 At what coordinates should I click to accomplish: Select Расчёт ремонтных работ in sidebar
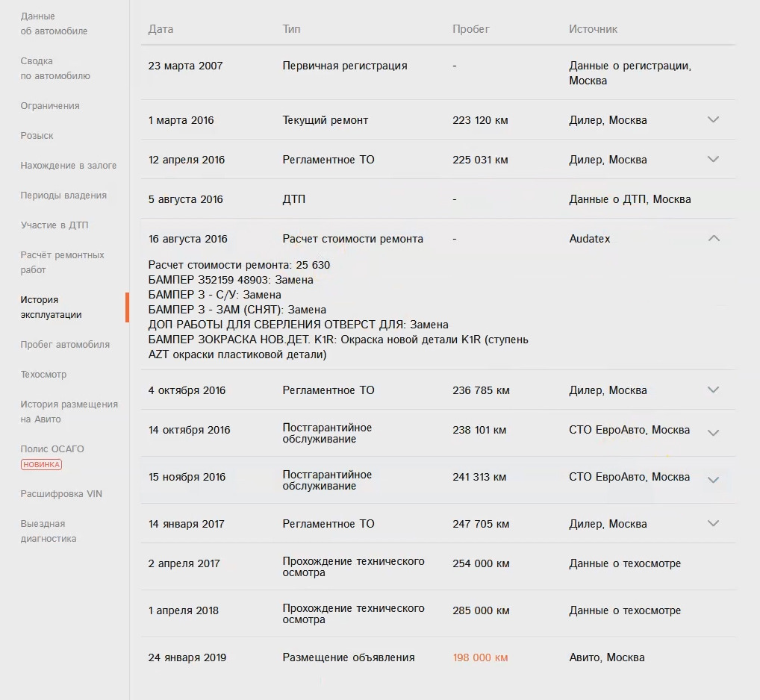(x=62, y=263)
